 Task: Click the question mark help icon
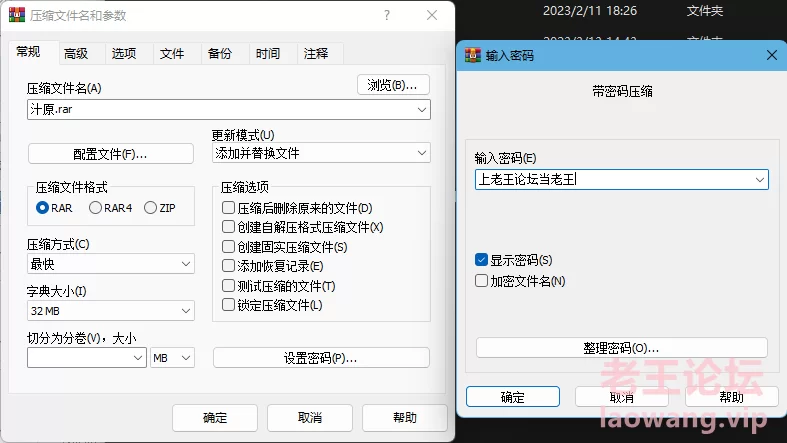click(386, 15)
